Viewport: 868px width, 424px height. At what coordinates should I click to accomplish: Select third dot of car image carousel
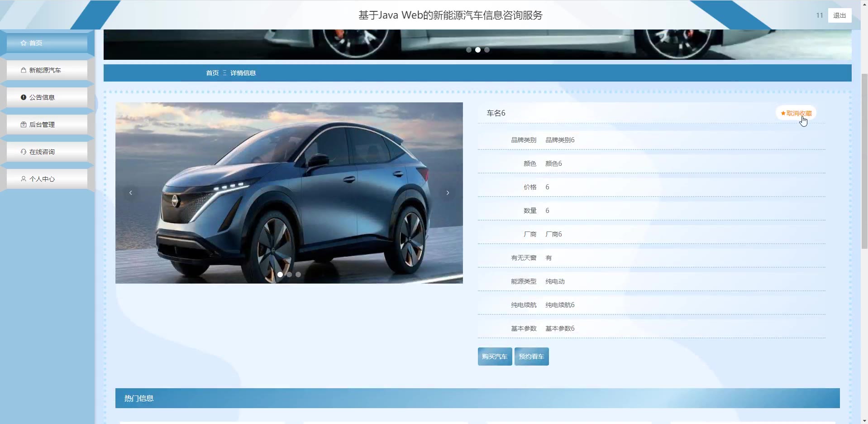coord(298,275)
